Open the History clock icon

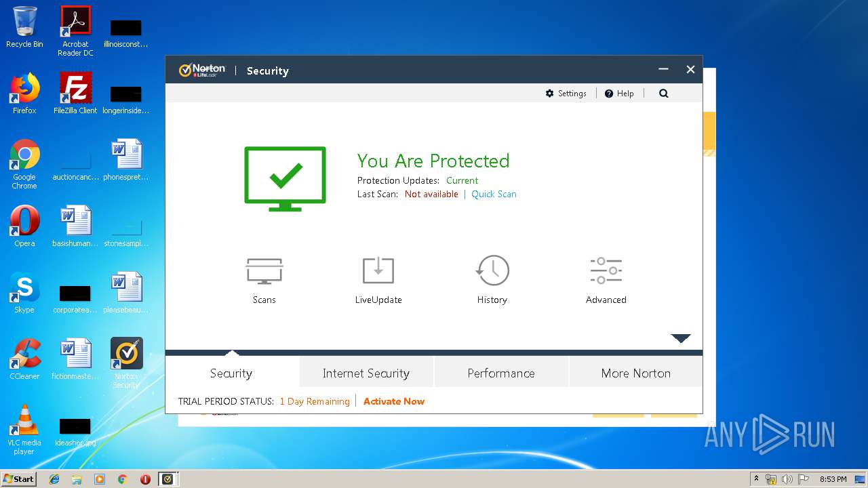(492, 270)
